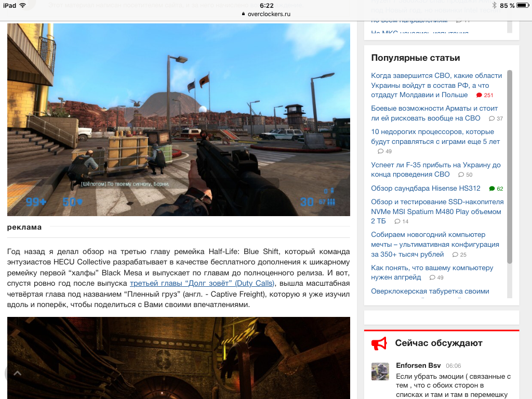Image resolution: width=532 pixels, height=399 pixels.
Task: Open article 'Когда завершится СВО, какие области'
Action: pyautogui.click(x=436, y=85)
